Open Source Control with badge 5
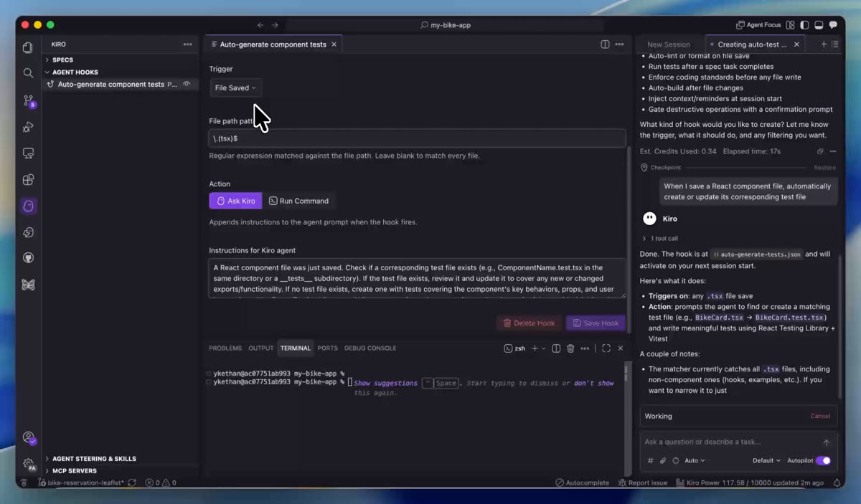The image size is (861, 504). click(x=28, y=100)
